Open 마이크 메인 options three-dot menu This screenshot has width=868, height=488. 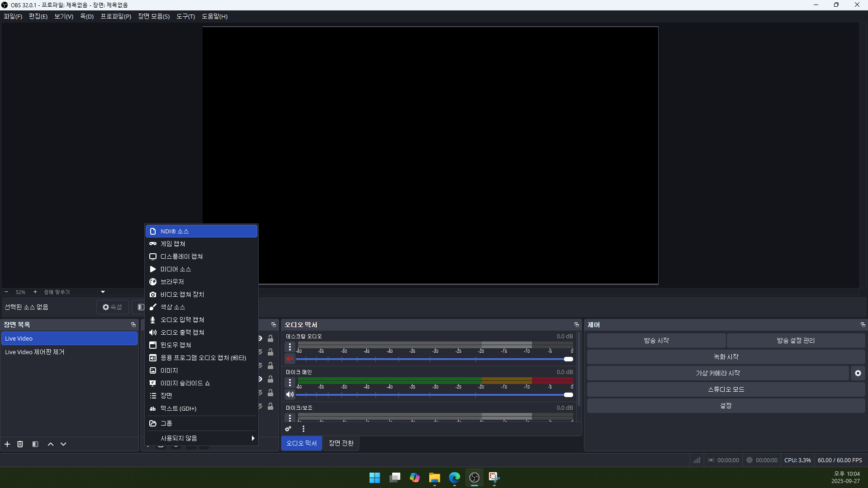pyautogui.click(x=290, y=383)
